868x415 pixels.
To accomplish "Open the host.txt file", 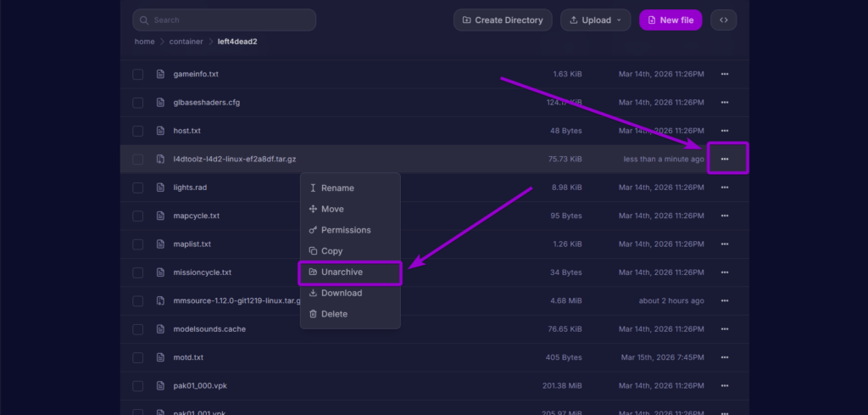I will [187, 131].
